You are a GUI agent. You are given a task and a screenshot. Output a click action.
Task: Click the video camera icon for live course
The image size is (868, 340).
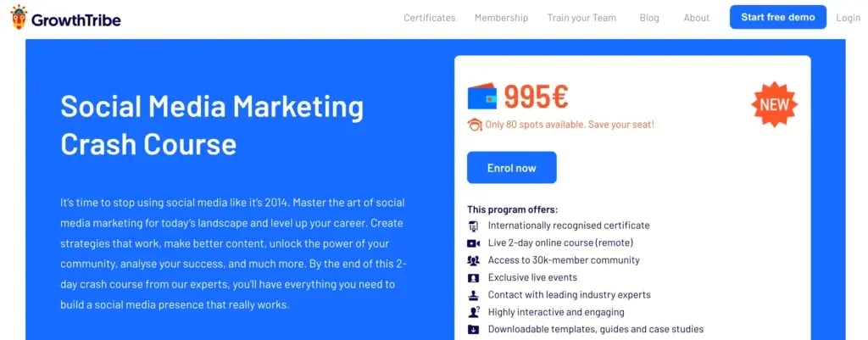(473, 243)
